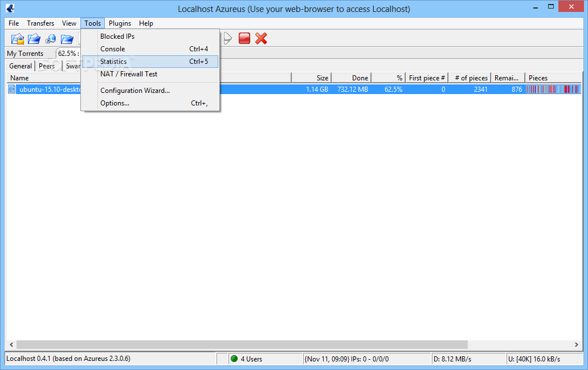Click the open folder toolbar icon
588x370 pixels.
coord(67,39)
